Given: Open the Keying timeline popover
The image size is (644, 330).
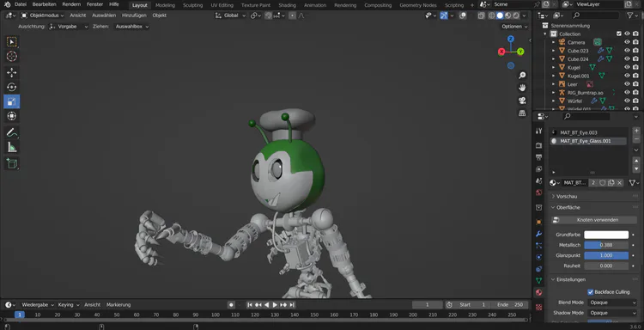Looking at the screenshot, I should tap(69, 305).
